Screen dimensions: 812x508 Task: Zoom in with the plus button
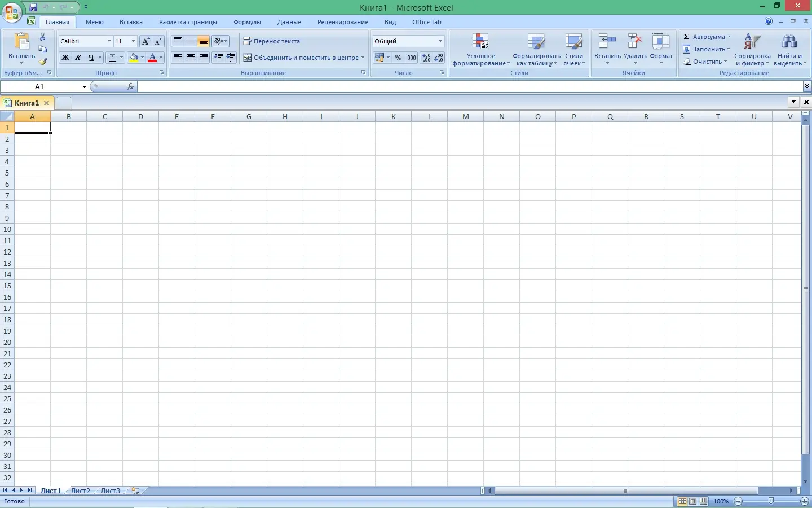coord(804,501)
